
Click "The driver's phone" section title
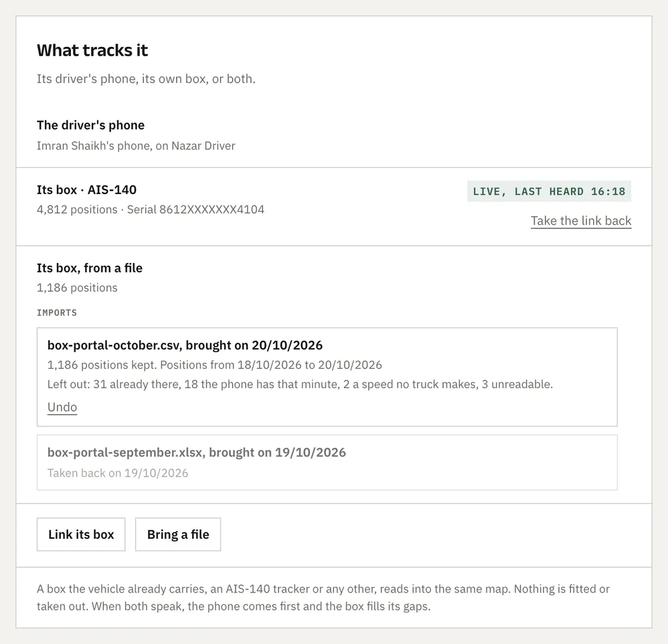tap(91, 125)
